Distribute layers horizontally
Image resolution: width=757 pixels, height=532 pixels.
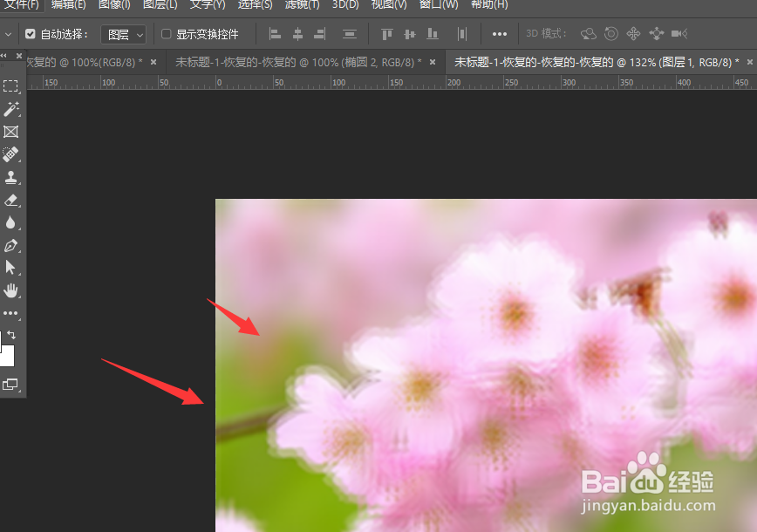(462, 34)
